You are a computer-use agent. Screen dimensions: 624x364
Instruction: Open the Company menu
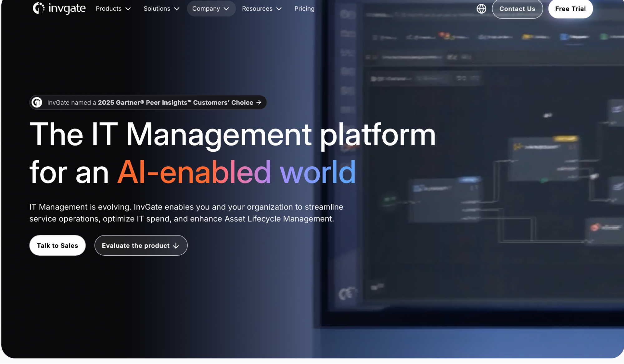coord(211,9)
